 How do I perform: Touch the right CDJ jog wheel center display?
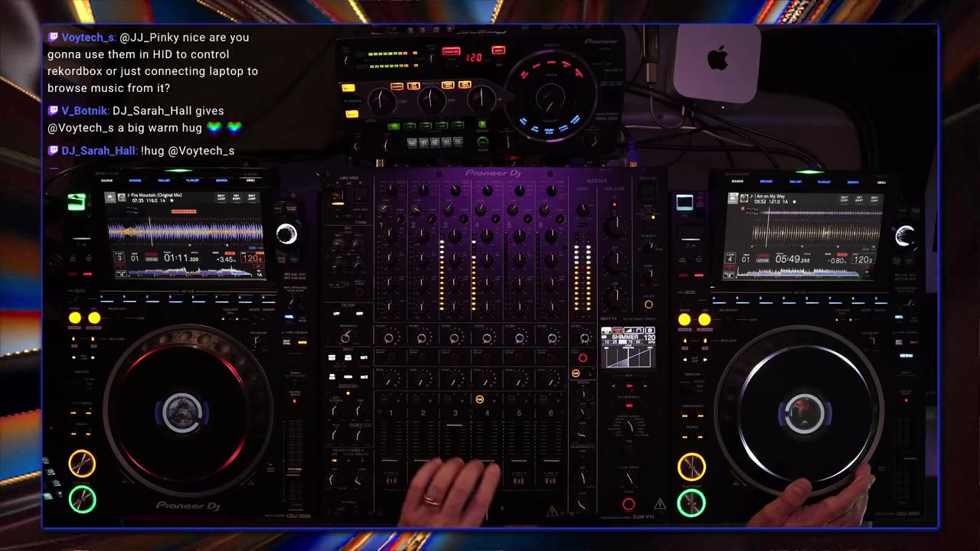(x=805, y=413)
